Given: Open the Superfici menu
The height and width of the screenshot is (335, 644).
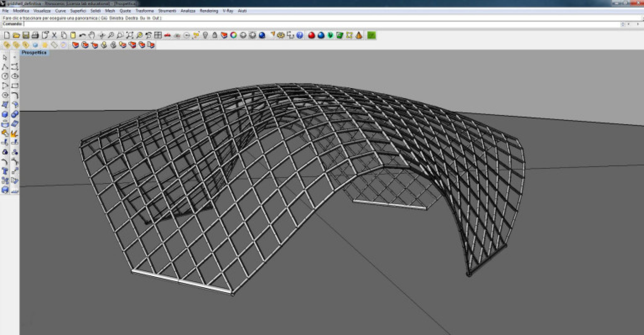Looking at the screenshot, I should (x=78, y=11).
